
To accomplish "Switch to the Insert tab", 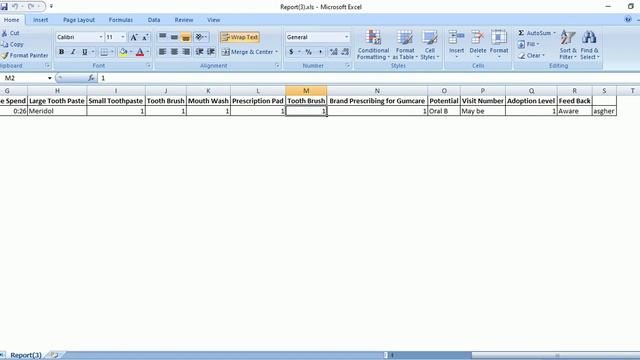I will (x=40, y=20).
